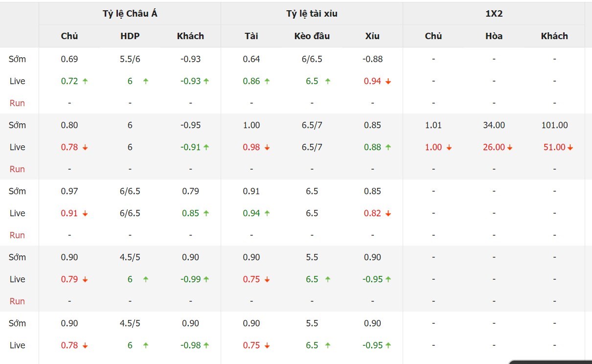Click the 34.00 draw odds cell
The width and height of the screenshot is (592, 364).
pyautogui.click(x=494, y=125)
